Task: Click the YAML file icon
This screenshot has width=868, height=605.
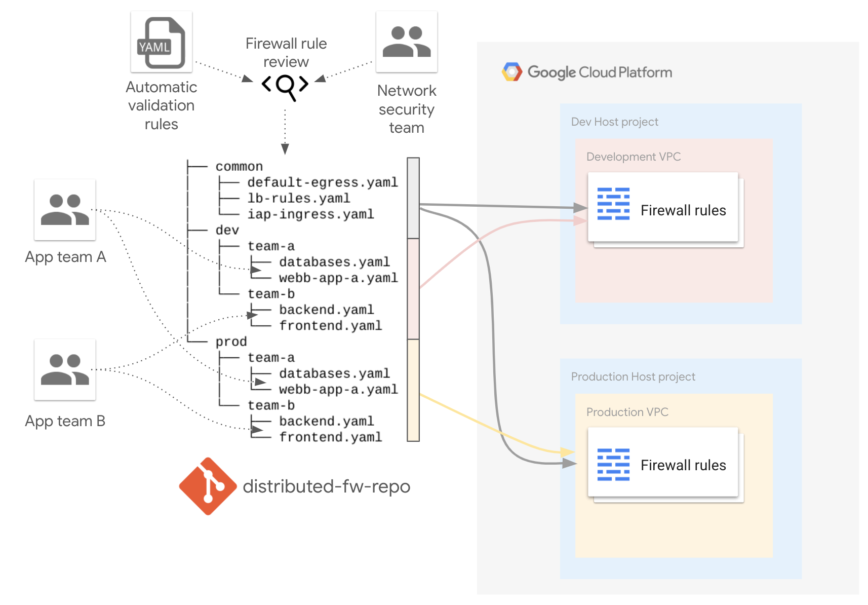Action: [161, 42]
